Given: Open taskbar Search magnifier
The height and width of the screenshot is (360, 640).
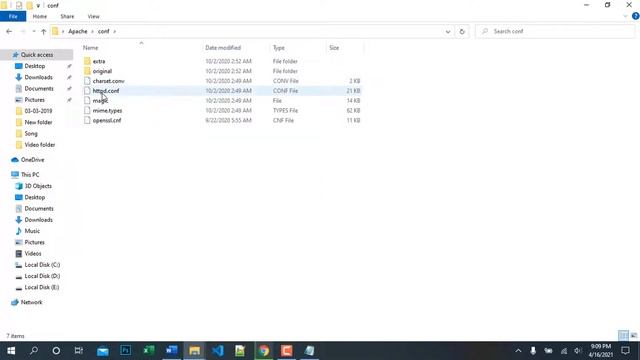Looking at the screenshot, I should point(34,351).
